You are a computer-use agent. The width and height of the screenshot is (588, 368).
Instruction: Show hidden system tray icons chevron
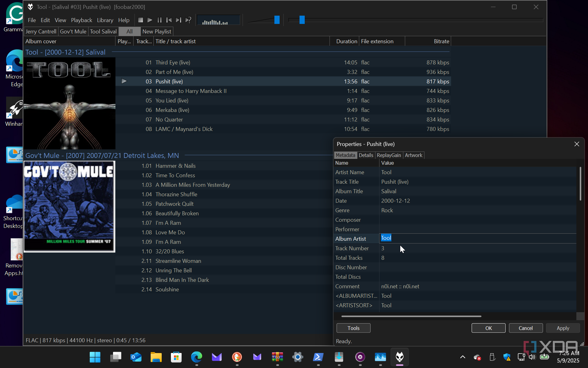click(463, 357)
